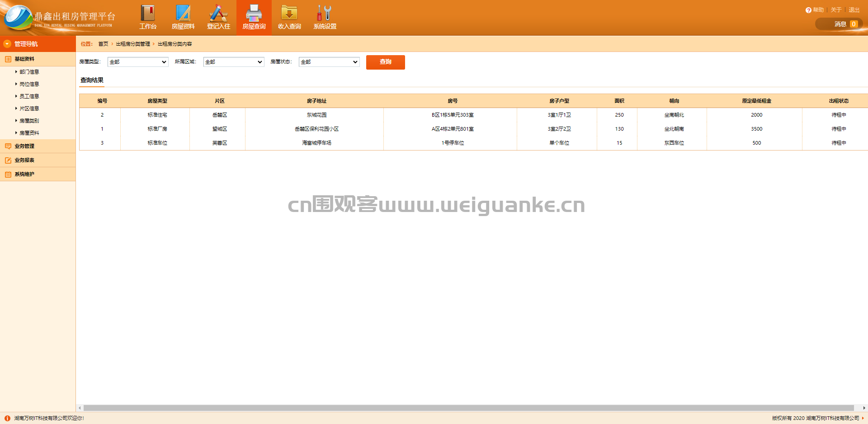
Task: Click the help question mark icon
Action: pyautogui.click(x=808, y=10)
